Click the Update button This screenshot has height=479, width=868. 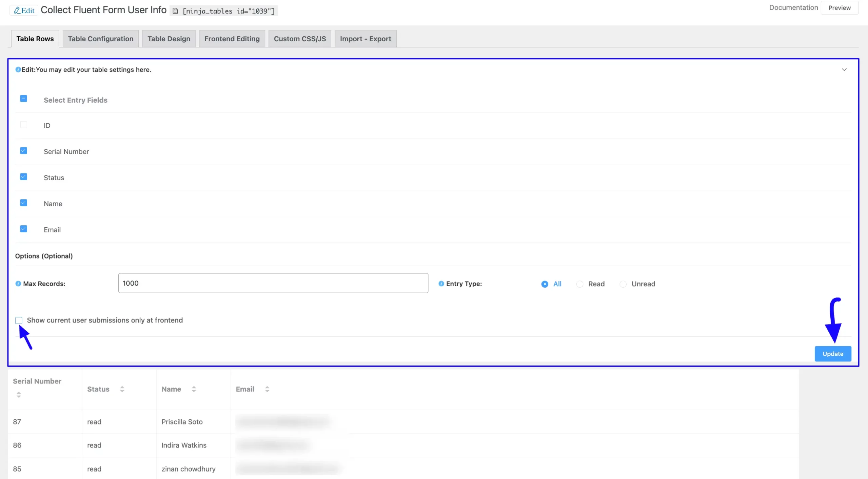(833, 354)
